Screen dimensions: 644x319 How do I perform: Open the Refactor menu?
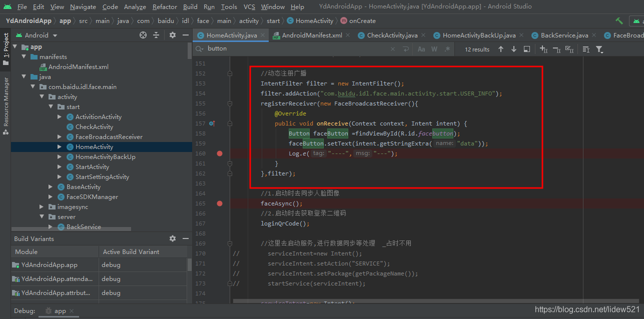coord(165,6)
